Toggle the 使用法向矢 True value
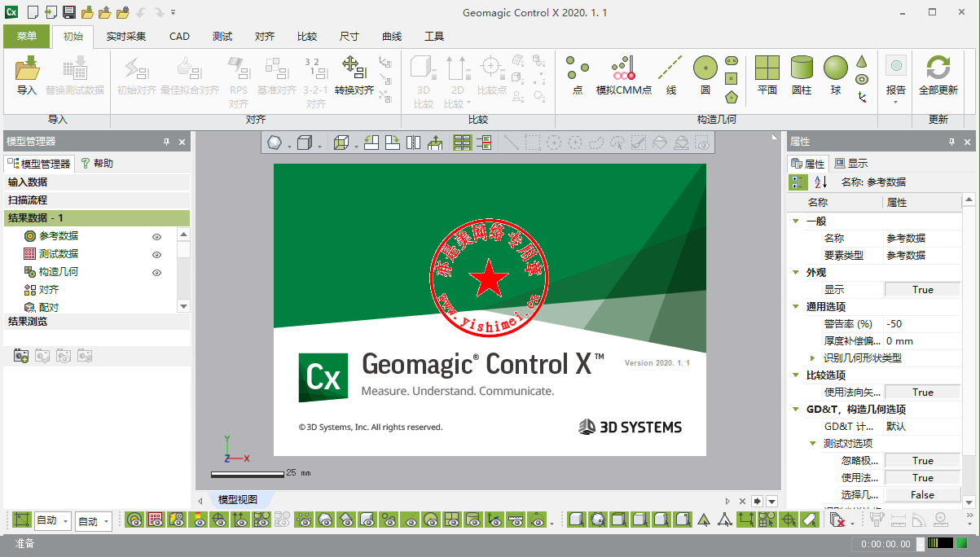Image resolution: width=980 pixels, height=557 pixels. pos(923,392)
